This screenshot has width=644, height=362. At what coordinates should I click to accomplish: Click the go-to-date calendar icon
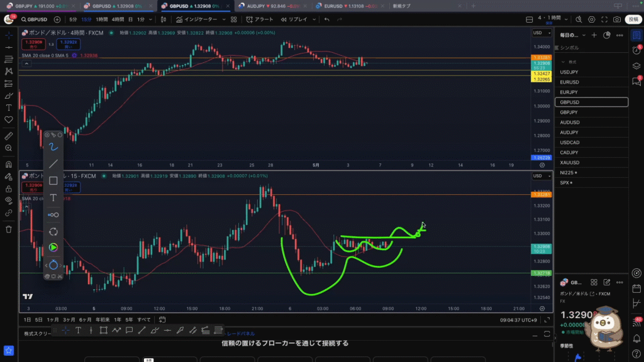(x=162, y=319)
